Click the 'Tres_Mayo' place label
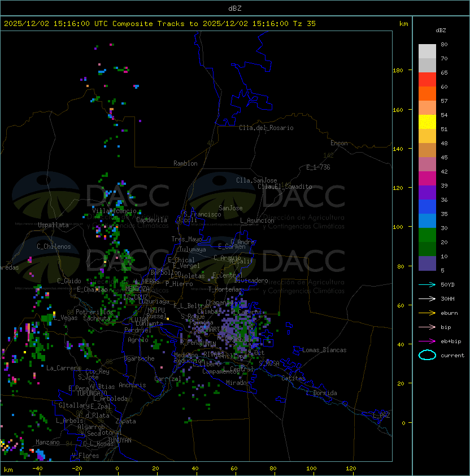The height and width of the screenshot is (476, 470). pyautogui.click(x=186, y=239)
